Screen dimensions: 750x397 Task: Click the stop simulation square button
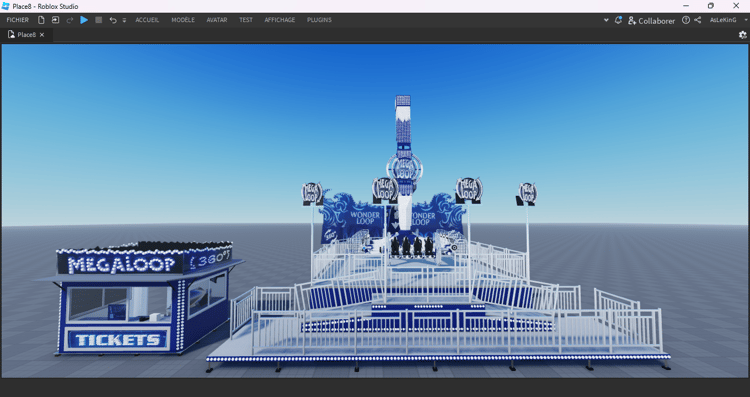click(99, 20)
